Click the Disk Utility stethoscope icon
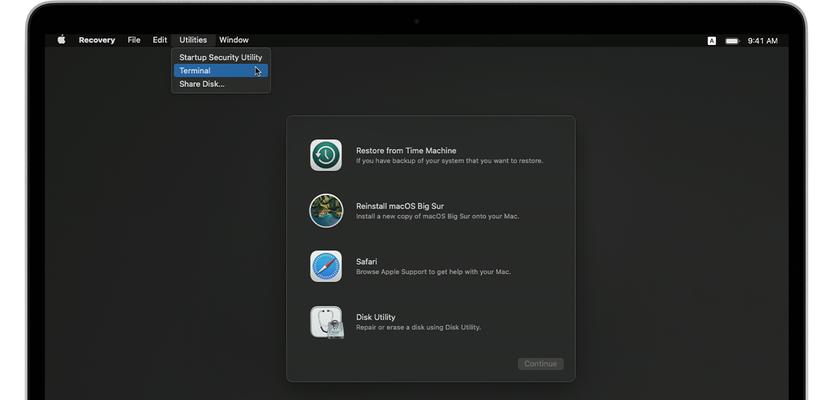 [x=327, y=322]
